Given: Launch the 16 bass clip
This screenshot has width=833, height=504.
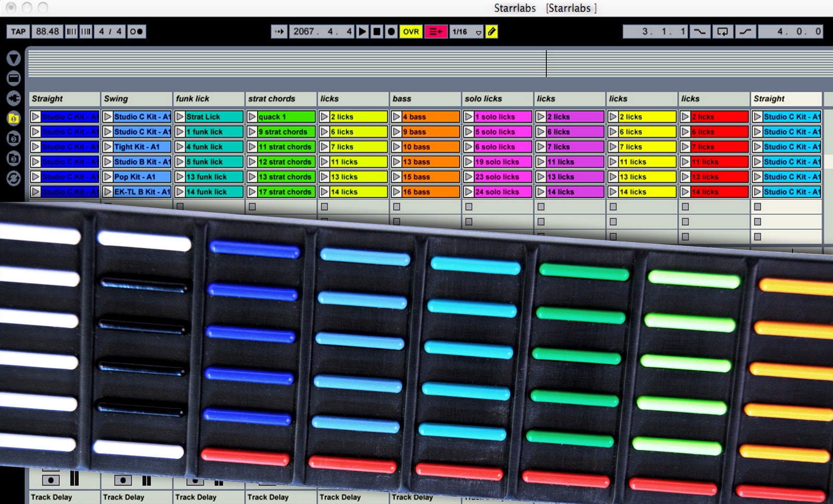Looking at the screenshot, I should pos(397,192).
